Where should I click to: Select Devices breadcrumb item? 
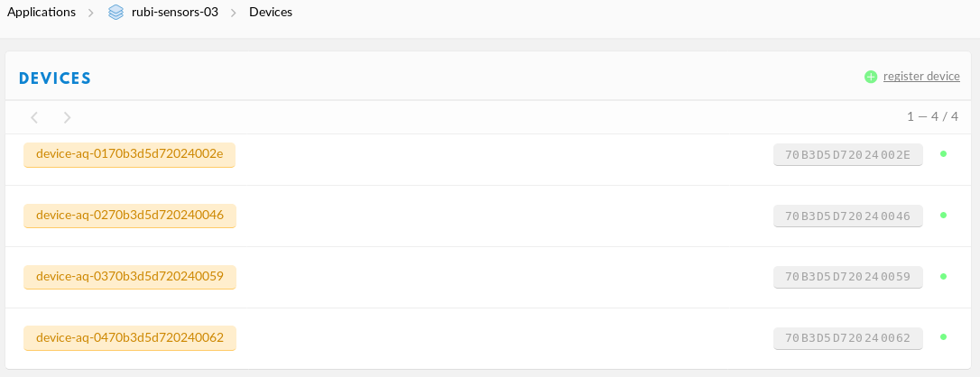tap(271, 12)
